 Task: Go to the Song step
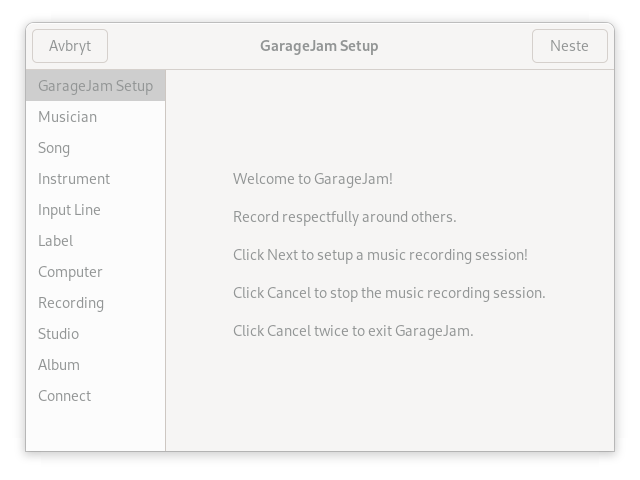click(54, 148)
